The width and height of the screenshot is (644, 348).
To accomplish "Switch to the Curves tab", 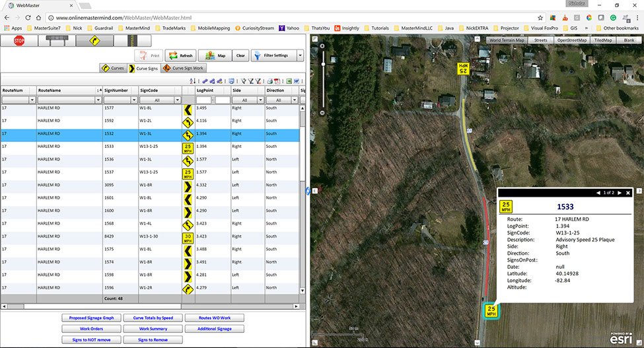I will click(113, 68).
